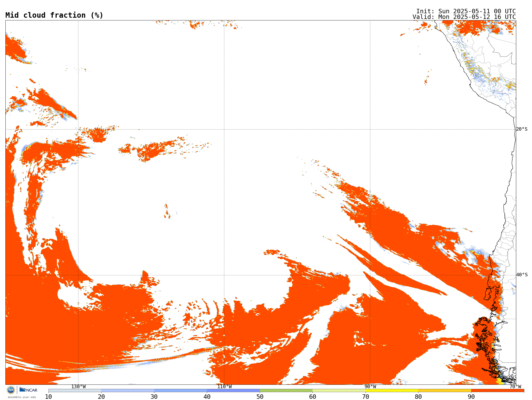This screenshot has width=532, height=400.
Task: Pick the 30-40 blue colorbar segment
Action: tap(181, 391)
